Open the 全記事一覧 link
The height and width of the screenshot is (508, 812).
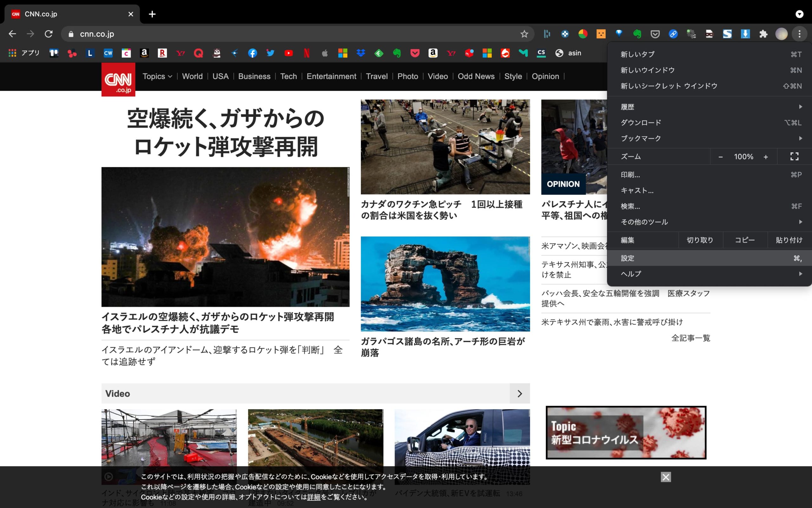[691, 338]
